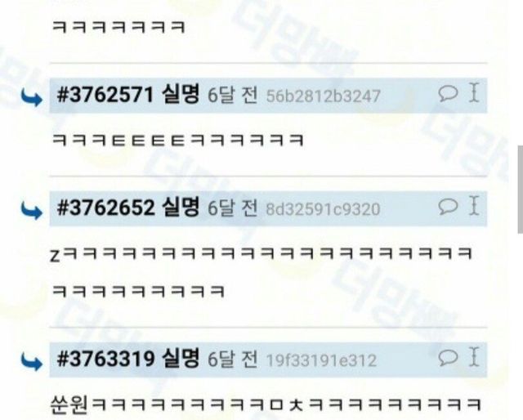Click reply arrow icon beside comment #3763319
The height and width of the screenshot is (420, 523).
point(31,362)
